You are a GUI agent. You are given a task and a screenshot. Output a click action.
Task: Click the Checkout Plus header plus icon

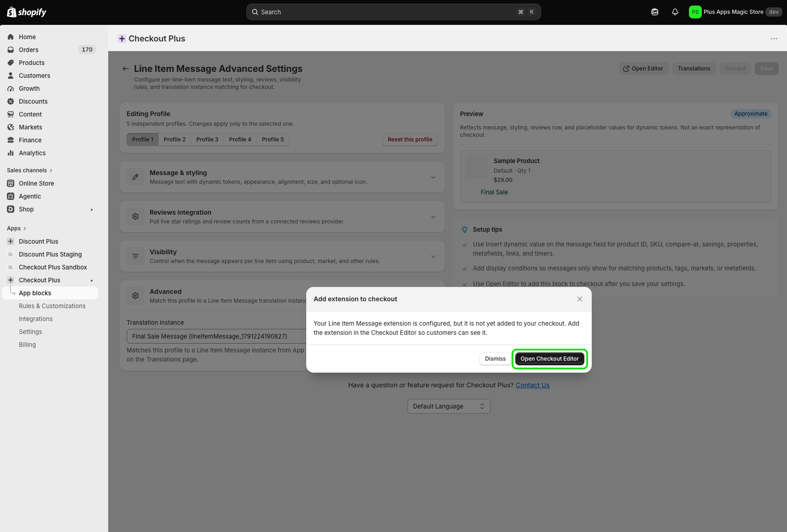click(122, 39)
